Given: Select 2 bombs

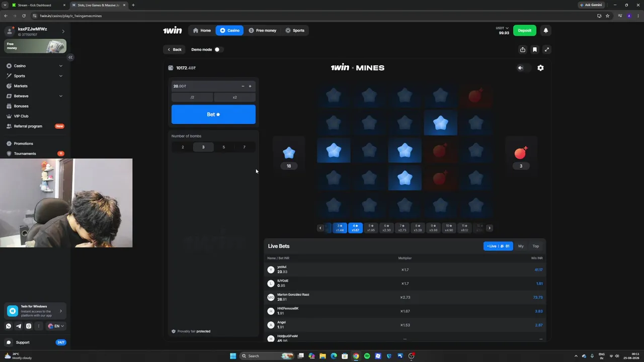Looking at the screenshot, I should tap(183, 147).
